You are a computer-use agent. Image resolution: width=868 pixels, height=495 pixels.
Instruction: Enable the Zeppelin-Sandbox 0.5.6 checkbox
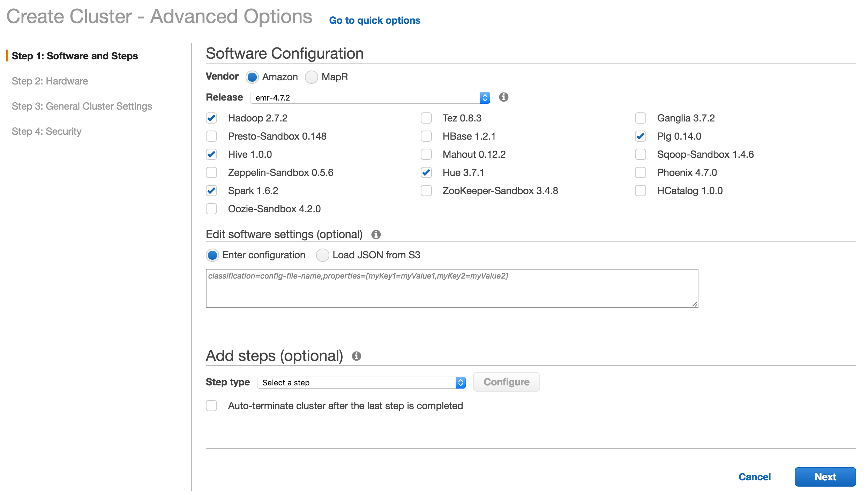211,172
